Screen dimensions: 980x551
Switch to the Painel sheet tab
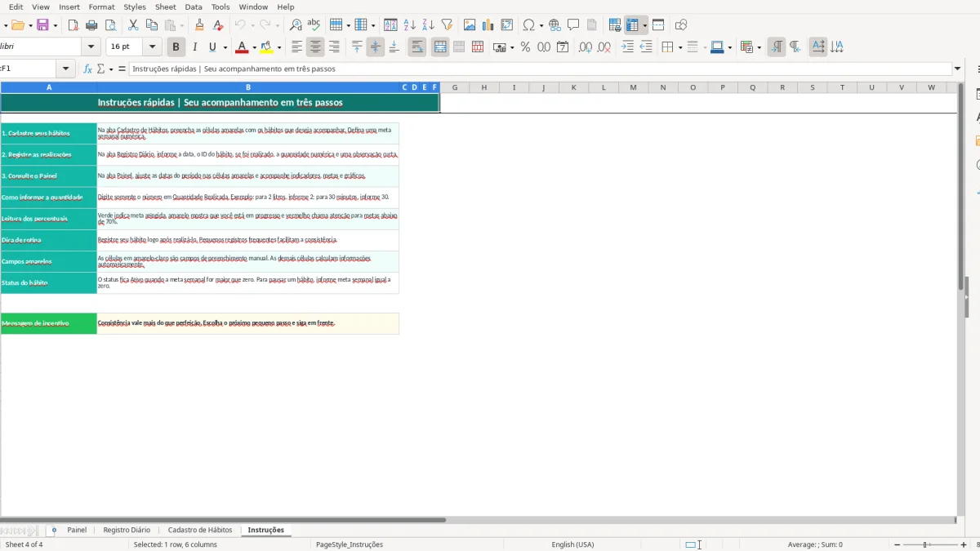[x=77, y=530]
